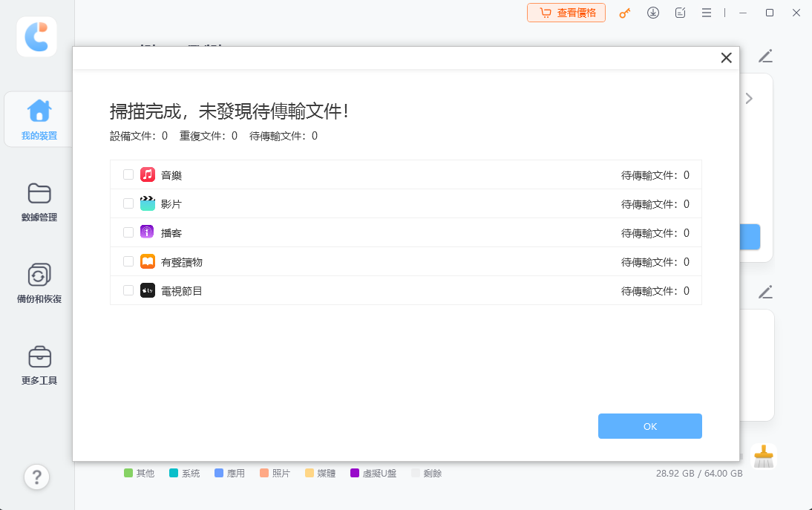This screenshot has width=812, height=510.
Task: Check the 影片 checkbox
Action: point(128,203)
